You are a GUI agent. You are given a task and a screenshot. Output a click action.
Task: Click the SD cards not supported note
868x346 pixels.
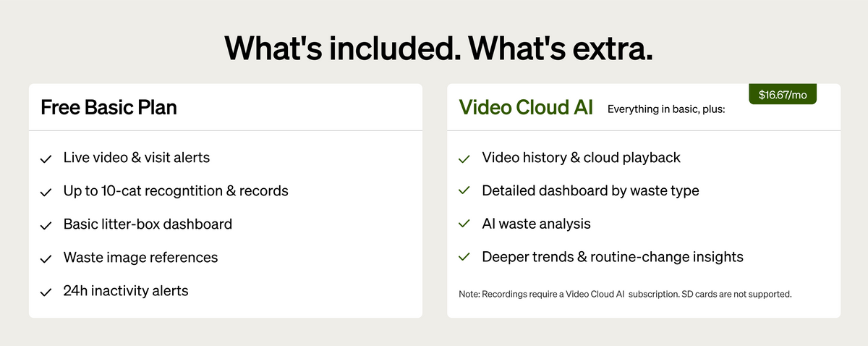[625, 294]
